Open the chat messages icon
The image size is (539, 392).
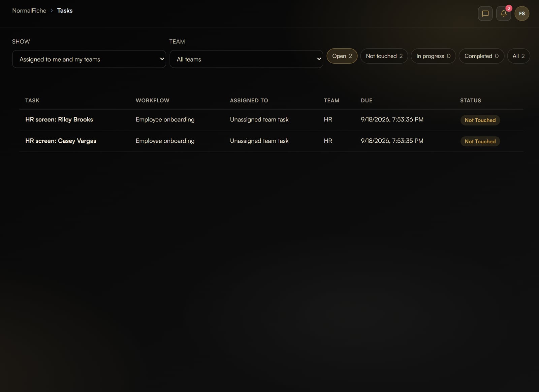point(485,13)
